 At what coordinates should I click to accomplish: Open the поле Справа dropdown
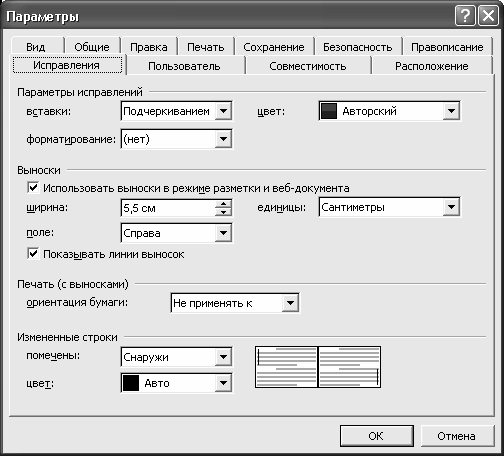click(223, 233)
